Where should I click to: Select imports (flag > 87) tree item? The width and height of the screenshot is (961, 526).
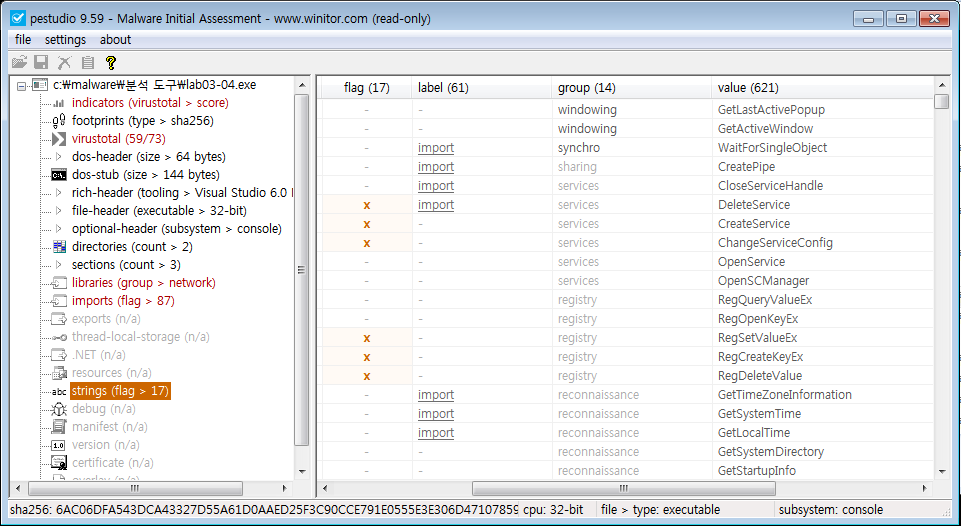point(123,301)
